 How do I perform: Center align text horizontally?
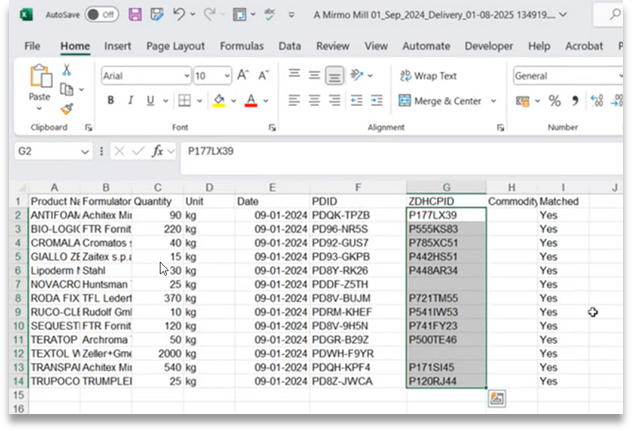pyautogui.click(x=314, y=100)
